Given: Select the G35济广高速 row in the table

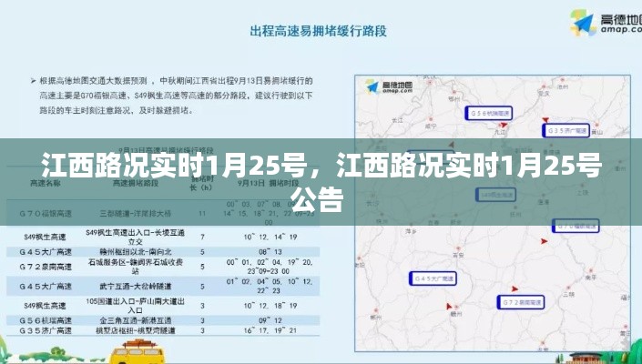Looking at the screenshot, I should click(x=164, y=331).
